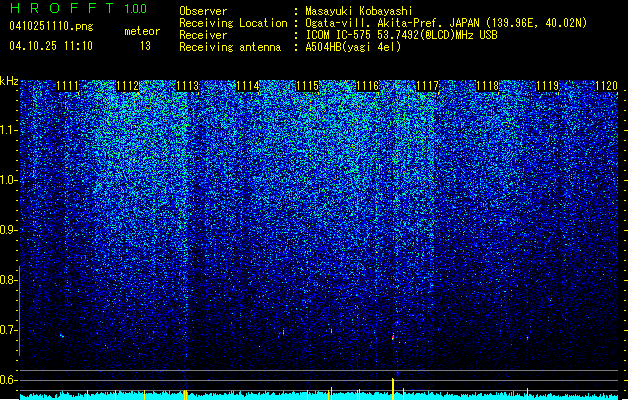Screen dimensions: 629x400
Task: Click the tallest yellow spike in power graph
Action: coord(393,389)
